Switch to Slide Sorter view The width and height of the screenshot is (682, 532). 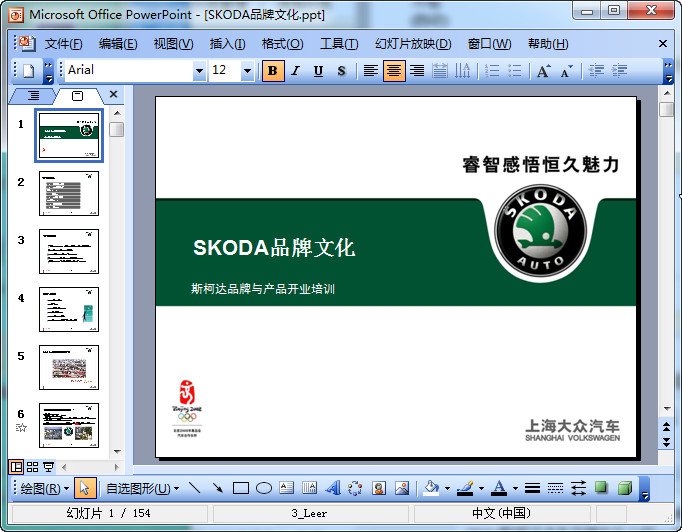[x=33, y=467]
